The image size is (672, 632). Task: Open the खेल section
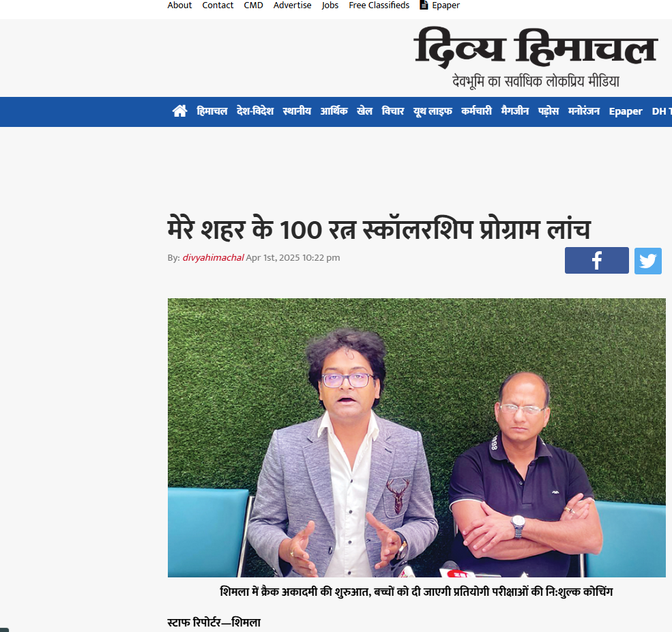[365, 111]
